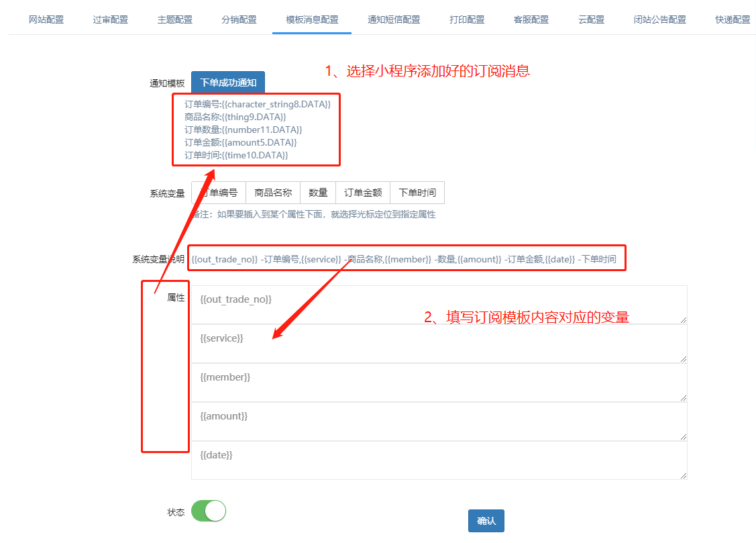Select the 模板消息配置 tab
The width and height of the screenshot is (756, 543).
coord(312,19)
